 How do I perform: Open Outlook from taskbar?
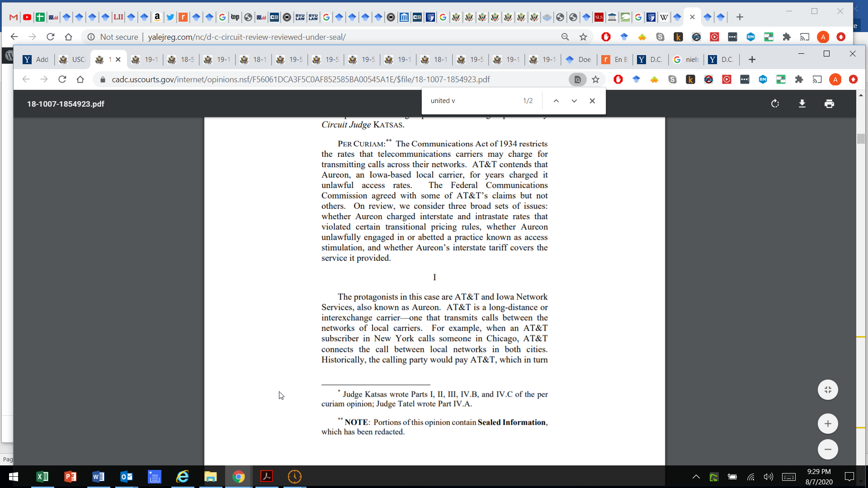coord(127,477)
